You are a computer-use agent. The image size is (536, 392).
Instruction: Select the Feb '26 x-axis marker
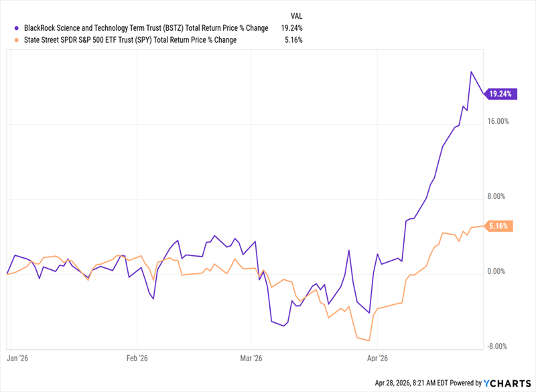coord(136,358)
